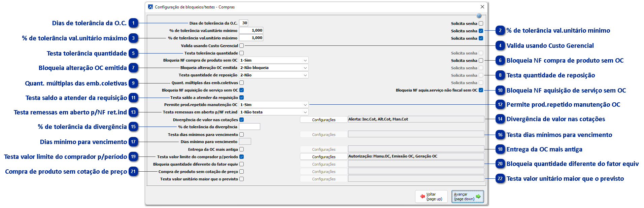644x208 pixels.
Task: Click the application icon in the title bar
Action: [x=150, y=7]
